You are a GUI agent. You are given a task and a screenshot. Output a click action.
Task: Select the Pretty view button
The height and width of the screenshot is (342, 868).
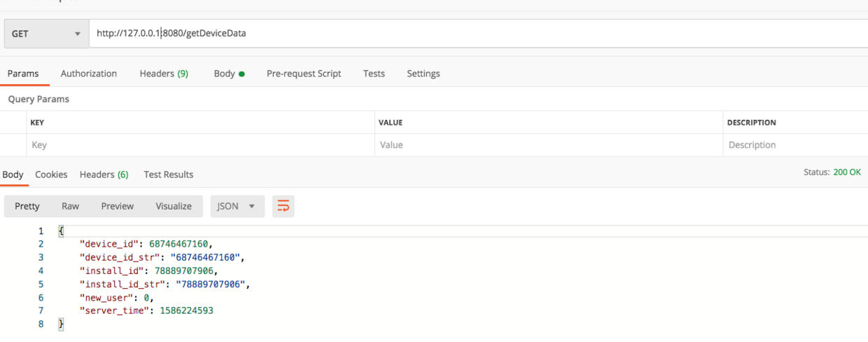27,206
